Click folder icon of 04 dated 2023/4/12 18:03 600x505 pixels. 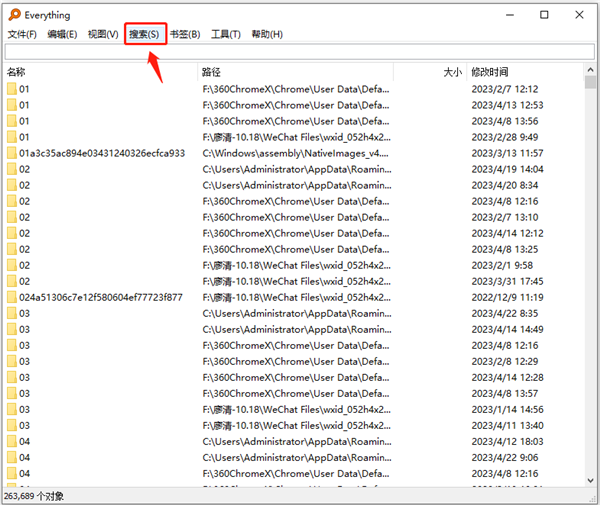[x=12, y=441]
